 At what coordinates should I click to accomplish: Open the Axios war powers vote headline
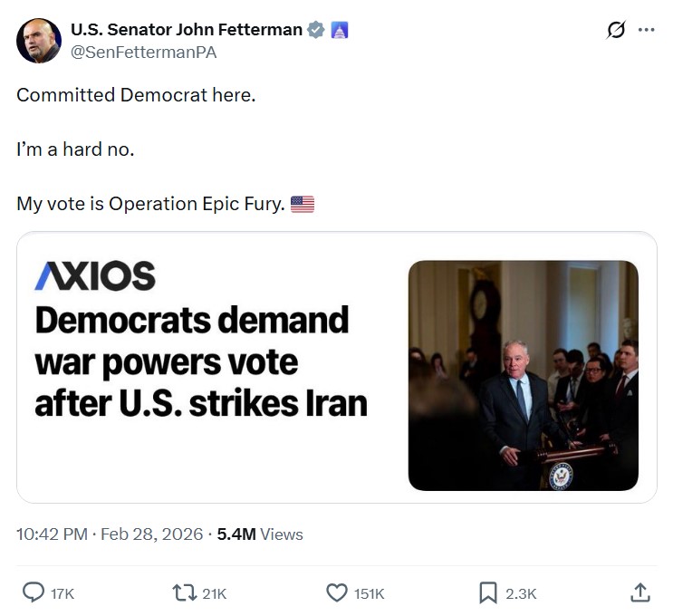click(x=201, y=361)
